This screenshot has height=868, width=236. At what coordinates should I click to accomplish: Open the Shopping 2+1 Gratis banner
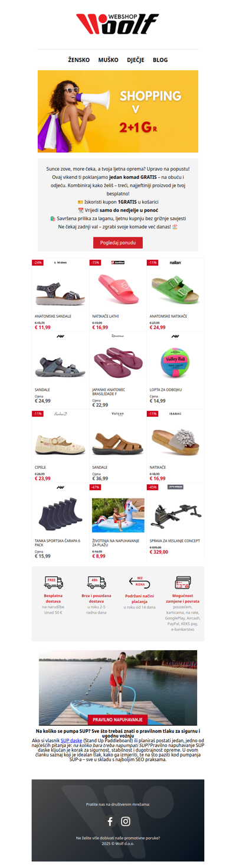118,112
